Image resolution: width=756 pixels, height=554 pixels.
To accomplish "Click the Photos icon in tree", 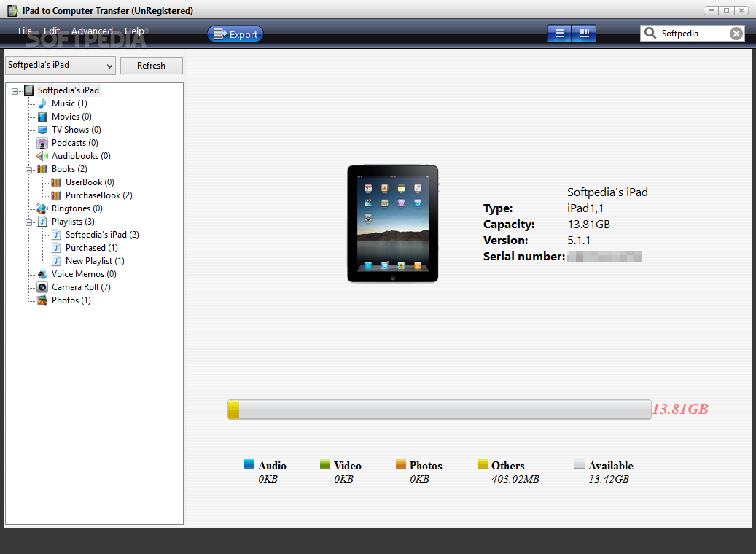I will [42, 300].
